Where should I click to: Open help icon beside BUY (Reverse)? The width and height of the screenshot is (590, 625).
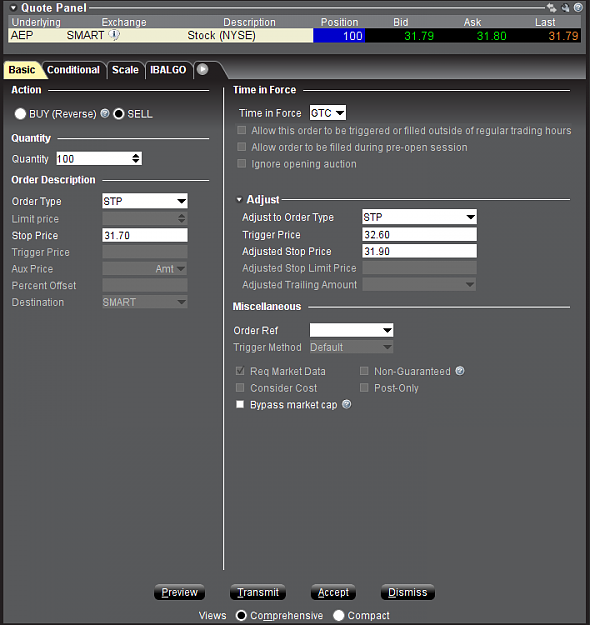105,114
